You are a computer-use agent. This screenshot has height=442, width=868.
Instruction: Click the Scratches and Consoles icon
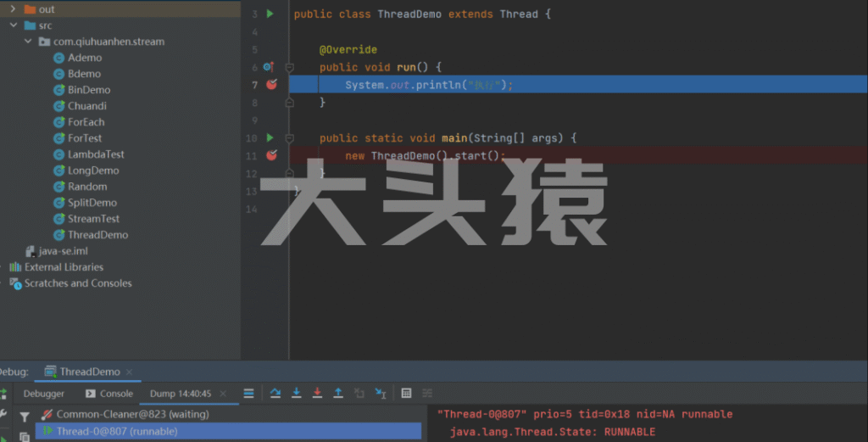coord(15,283)
